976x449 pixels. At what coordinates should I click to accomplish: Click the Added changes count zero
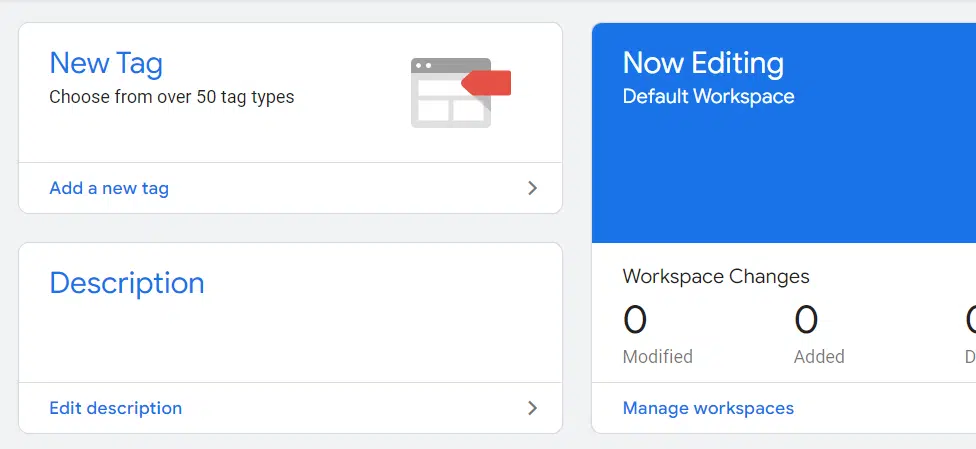pyautogui.click(x=806, y=321)
